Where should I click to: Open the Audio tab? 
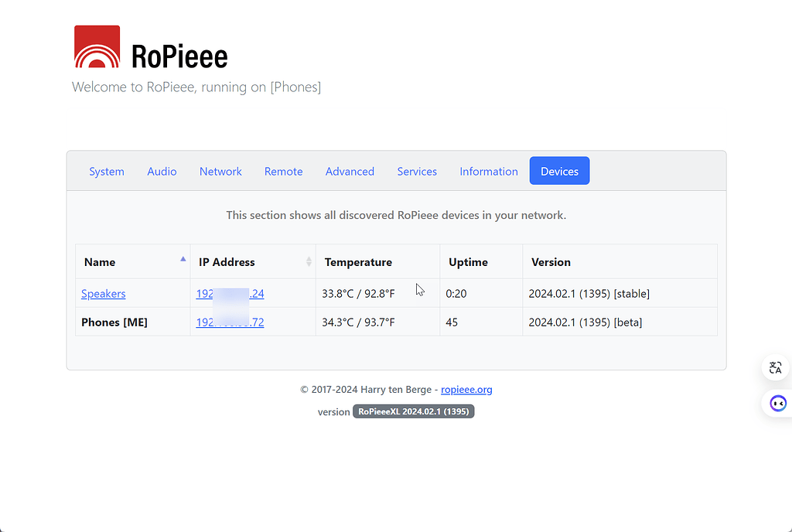tap(162, 171)
